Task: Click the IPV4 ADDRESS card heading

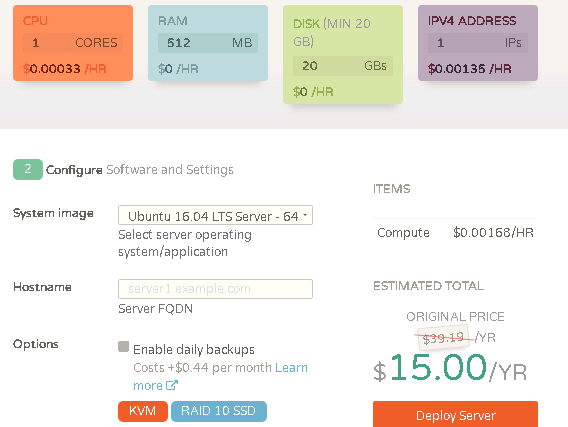Action: point(472,21)
